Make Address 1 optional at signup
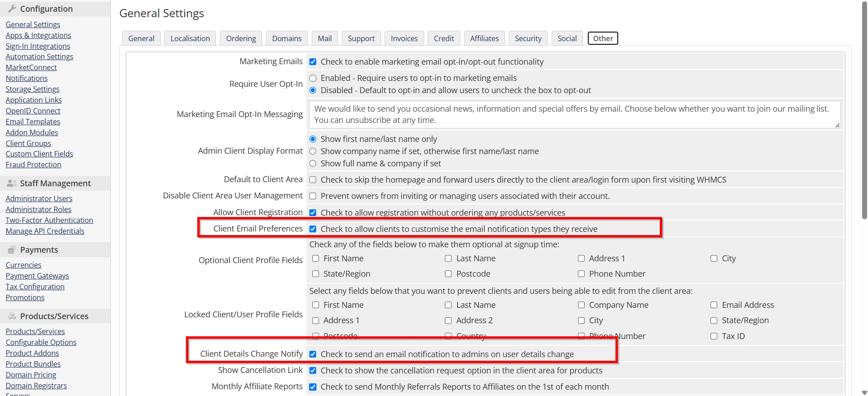 582,259
